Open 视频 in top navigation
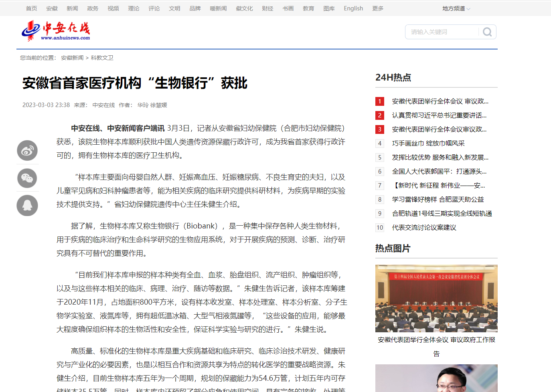The width and height of the screenshot is (551, 392). (113, 8)
